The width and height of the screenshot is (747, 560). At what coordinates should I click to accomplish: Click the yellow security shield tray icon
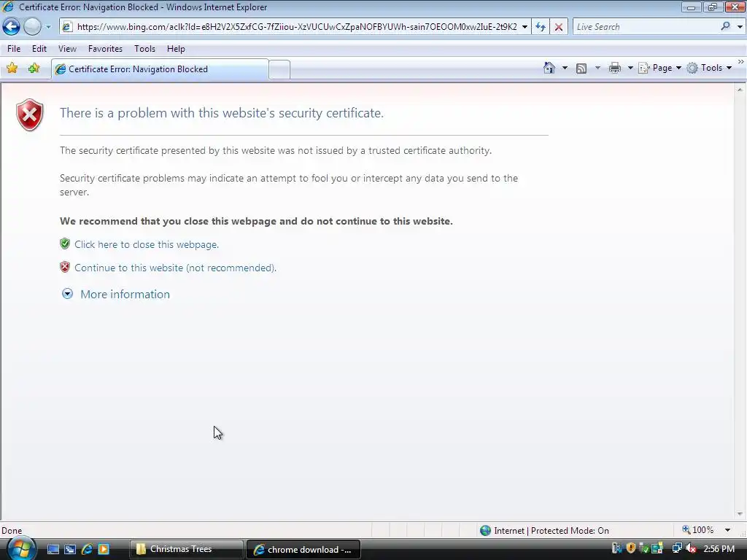point(631,548)
